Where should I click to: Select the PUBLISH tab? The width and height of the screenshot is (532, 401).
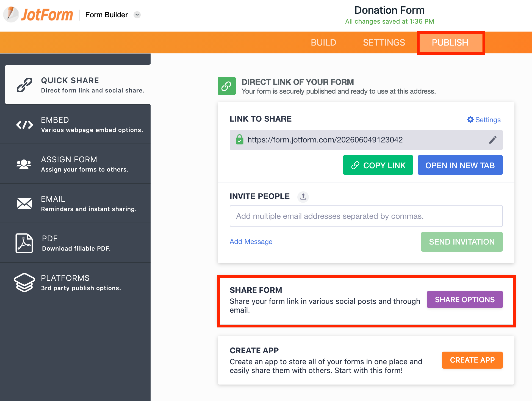450,43
